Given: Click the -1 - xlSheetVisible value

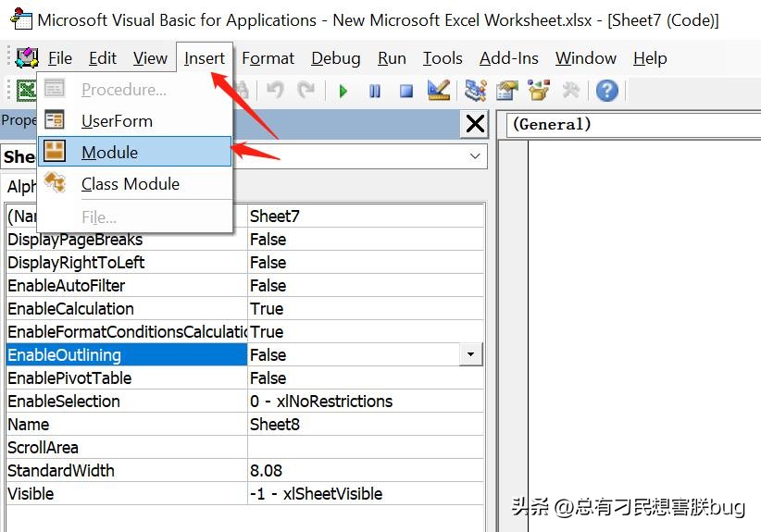Looking at the screenshot, I should pyautogui.click(x=366, y=494).
